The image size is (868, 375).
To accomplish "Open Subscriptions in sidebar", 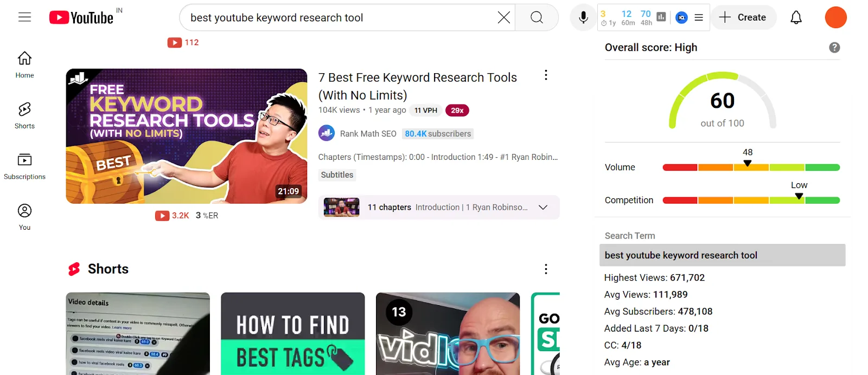I will click(x=24, y=166).
